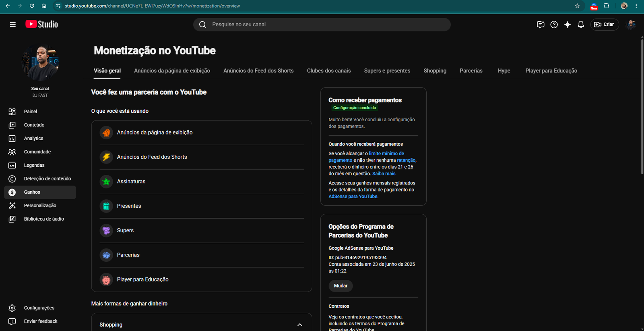The image size is (644, 331).
Task: Click the Enviar feedback icon
Action: click(12, 321)
